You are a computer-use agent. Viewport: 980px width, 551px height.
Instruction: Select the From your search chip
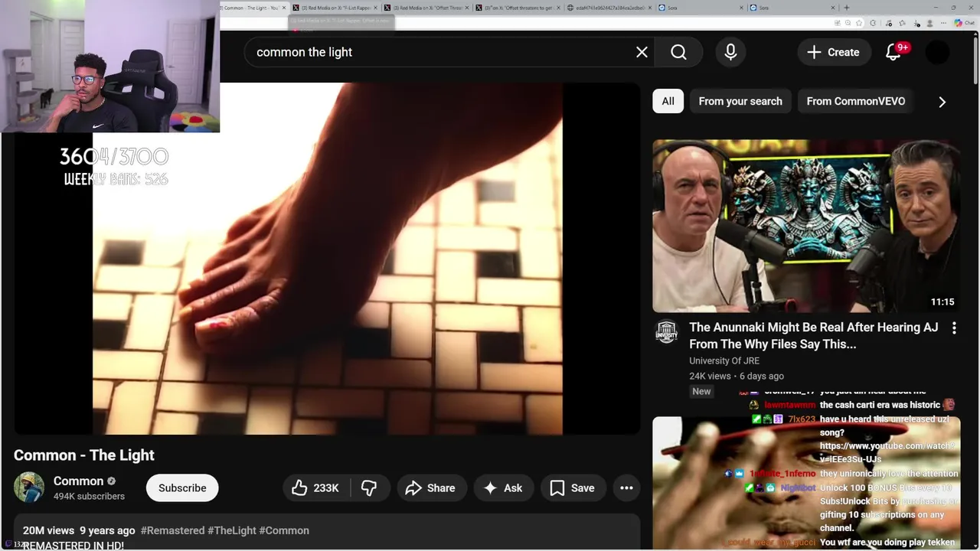740,101
